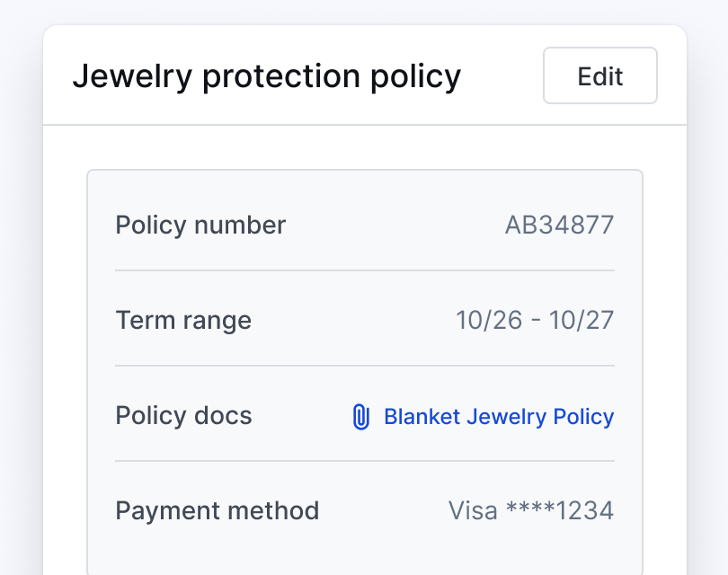Click the Payment method row
The height and width of the screenshot is (575, 728).
coord(364,510)
